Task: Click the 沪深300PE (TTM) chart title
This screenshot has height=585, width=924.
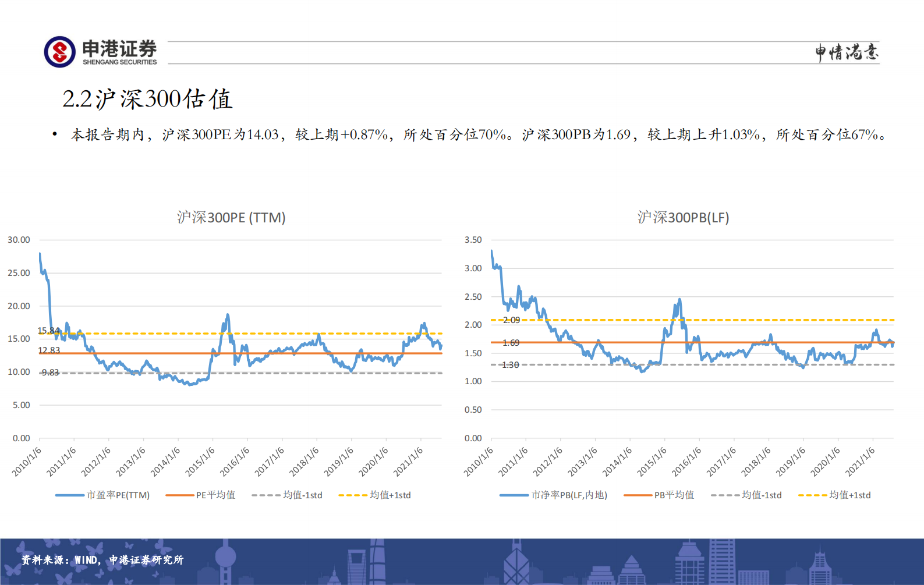Action: coord(231,218)
